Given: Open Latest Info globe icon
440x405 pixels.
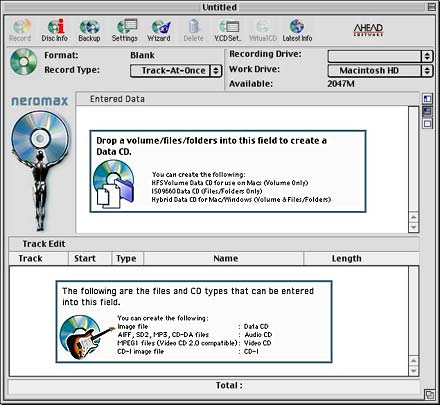Looking at the screenshot, I should [297, 30].
